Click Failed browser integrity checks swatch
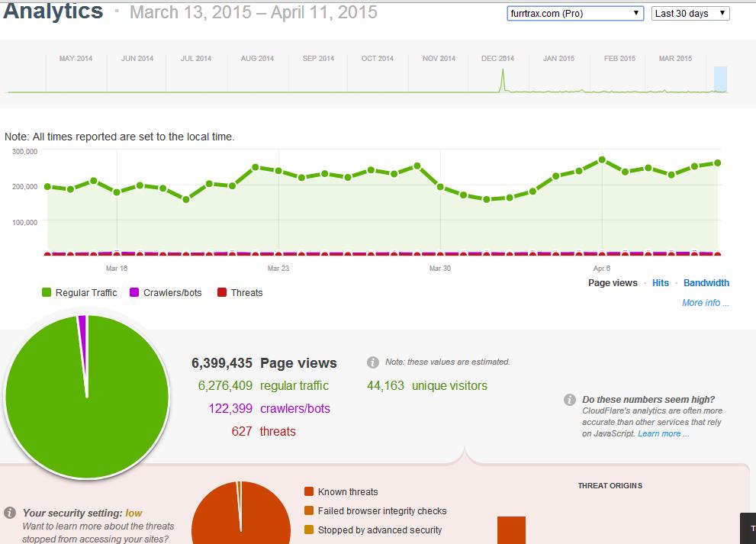This screenshot has height=544, width=756. pyautogui.click(x=309, y=511)
